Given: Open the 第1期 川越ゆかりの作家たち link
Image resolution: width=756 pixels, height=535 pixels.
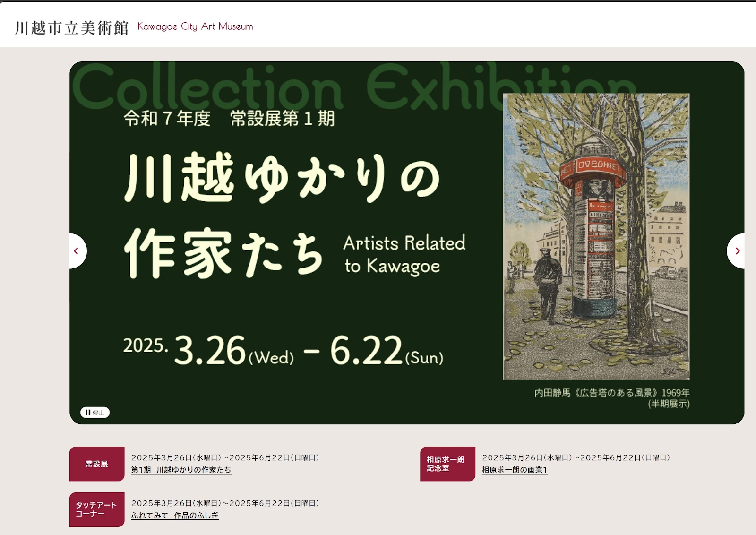Looking at the screenshot, I should click(181, 470).
